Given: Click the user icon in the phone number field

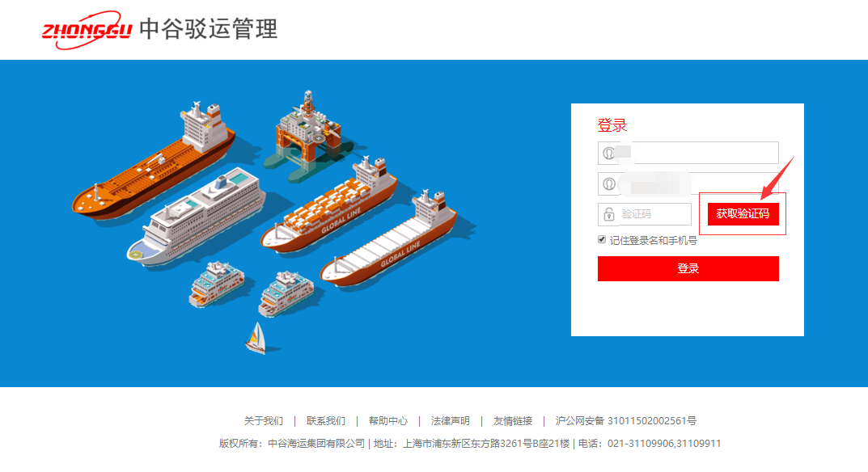Looking at the screenshot, I should pyautogui.click(x=609, y=184).
